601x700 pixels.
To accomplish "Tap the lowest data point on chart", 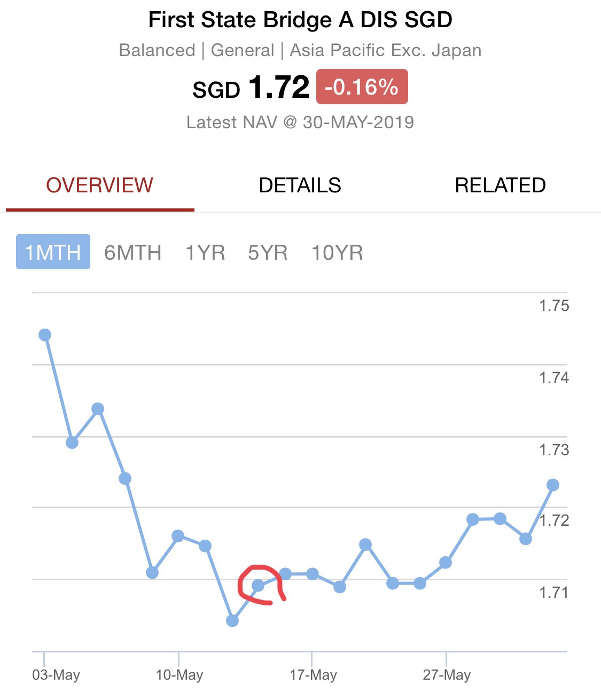I will coord(232,620).
